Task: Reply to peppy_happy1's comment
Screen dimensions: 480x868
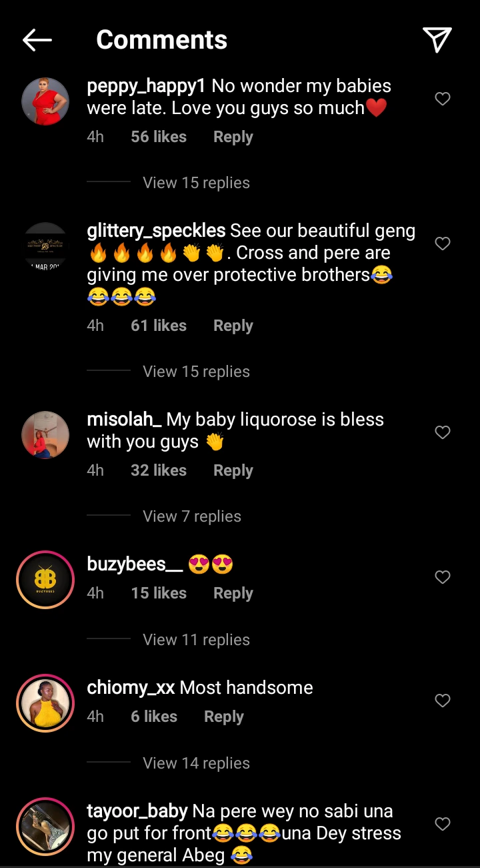Action: [x=233, y=137]
